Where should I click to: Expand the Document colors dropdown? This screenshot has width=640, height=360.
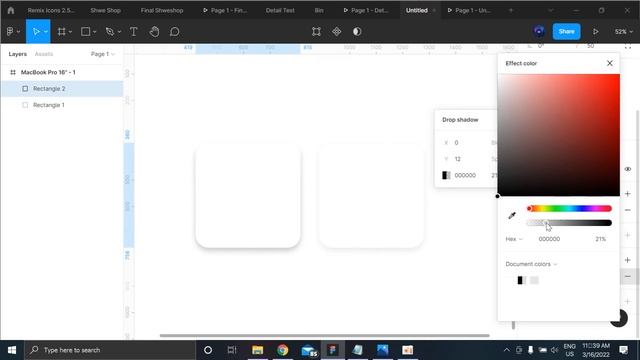click(531, 264)
